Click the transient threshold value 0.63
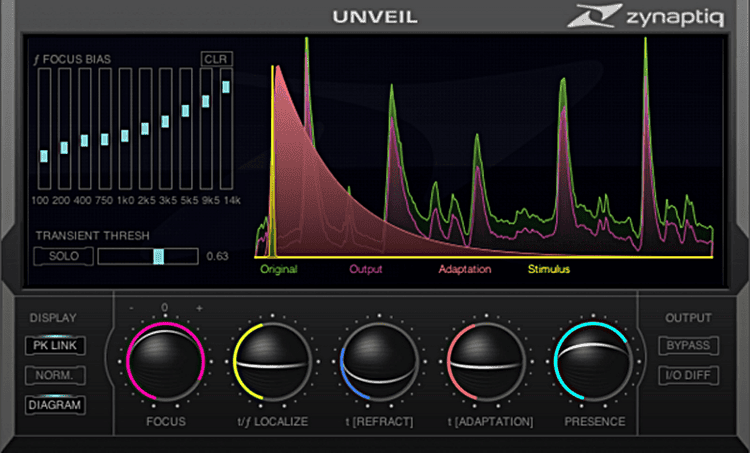This screenshot has height=453, width=750. 217,256
